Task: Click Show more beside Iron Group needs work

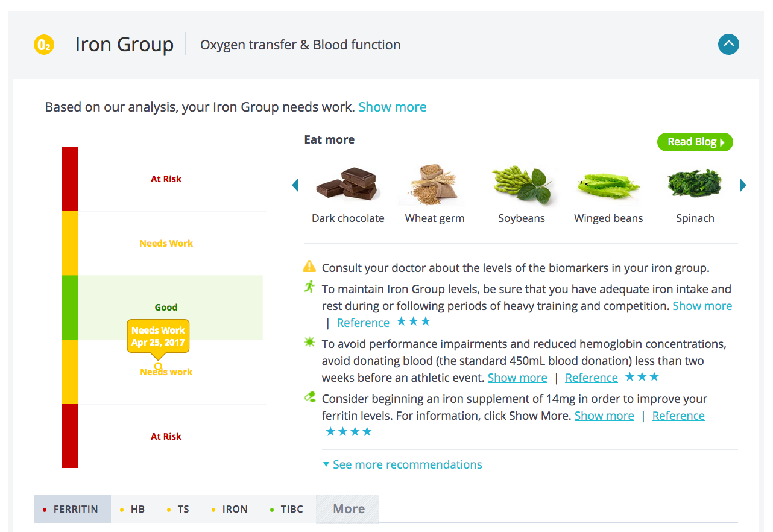Action: pos(393,107)
